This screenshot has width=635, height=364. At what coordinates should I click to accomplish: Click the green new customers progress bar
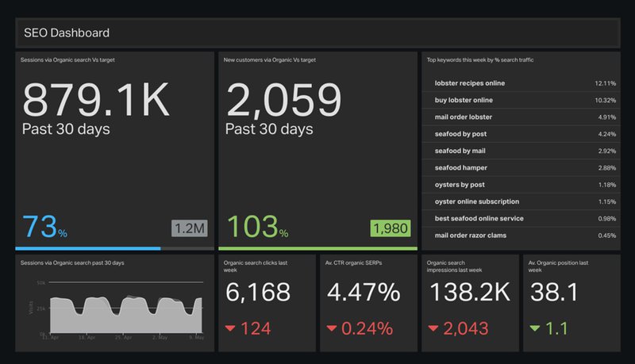point(317,248)
